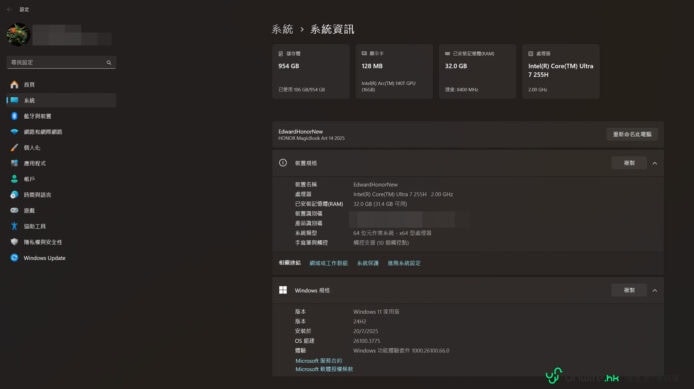Viewport: 694px width, 389px height.
Task: Select the System (系統) sidebar item
Action: point(62,100)
